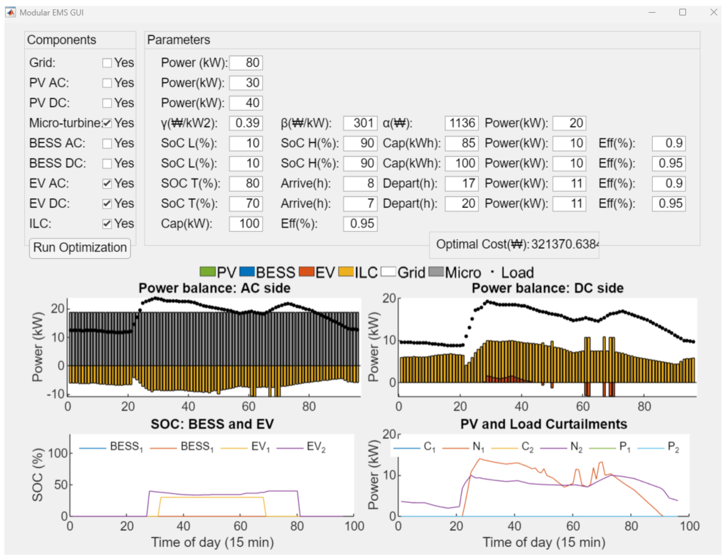Click the β(₩/kW) field showing 301
This screenshot has width=728, height=560.
point(360,123)
